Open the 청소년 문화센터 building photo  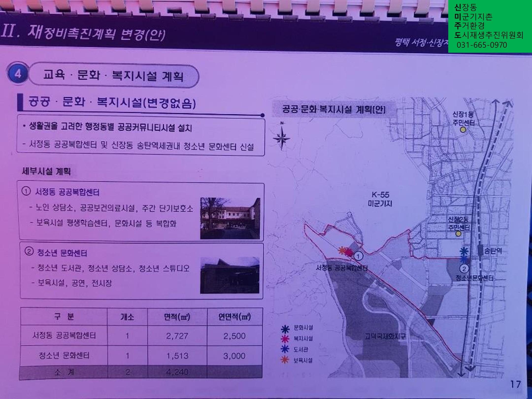pyautogui.click(x=230, y=276)
